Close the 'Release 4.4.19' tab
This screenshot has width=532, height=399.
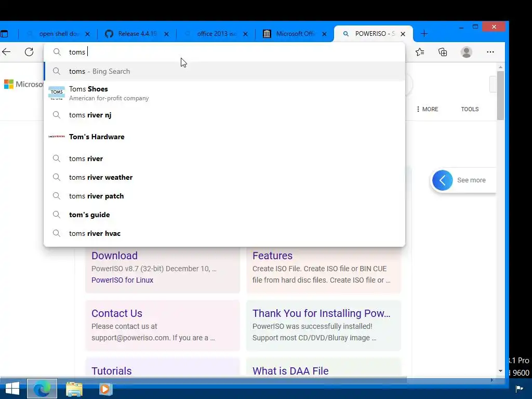pos(167,34)
